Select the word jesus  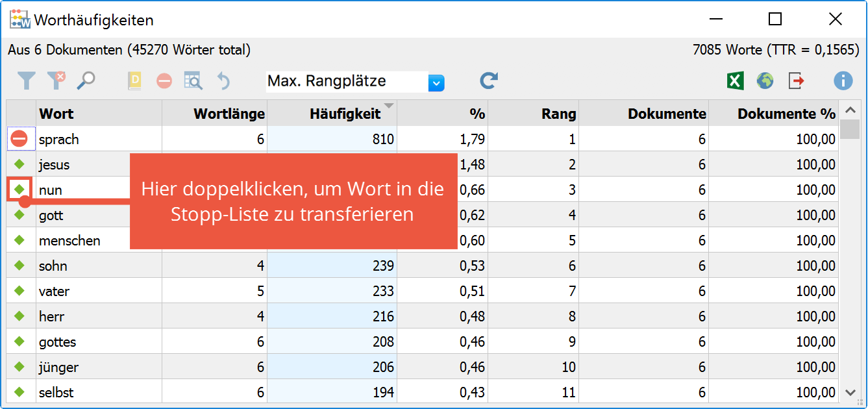54,164
